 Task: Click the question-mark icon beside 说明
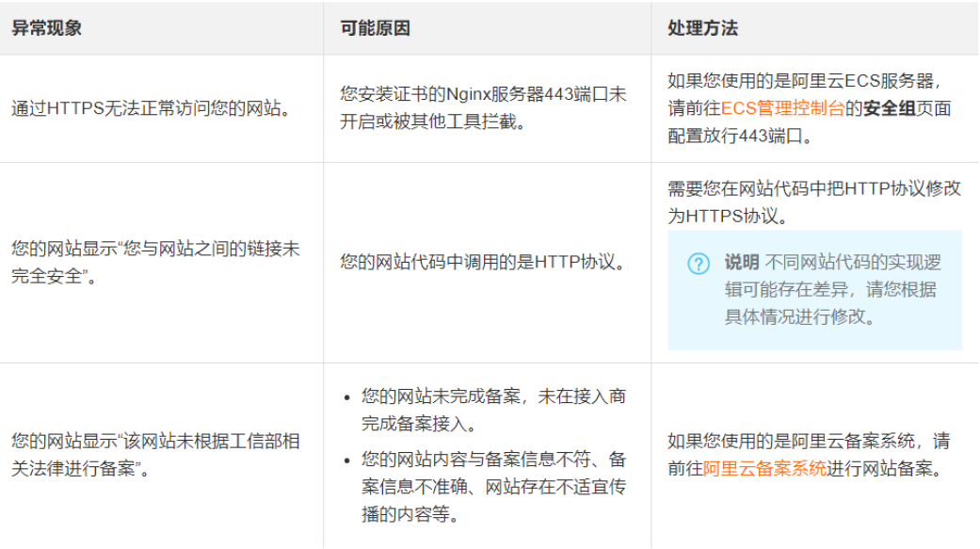click(x=699, y=264)
